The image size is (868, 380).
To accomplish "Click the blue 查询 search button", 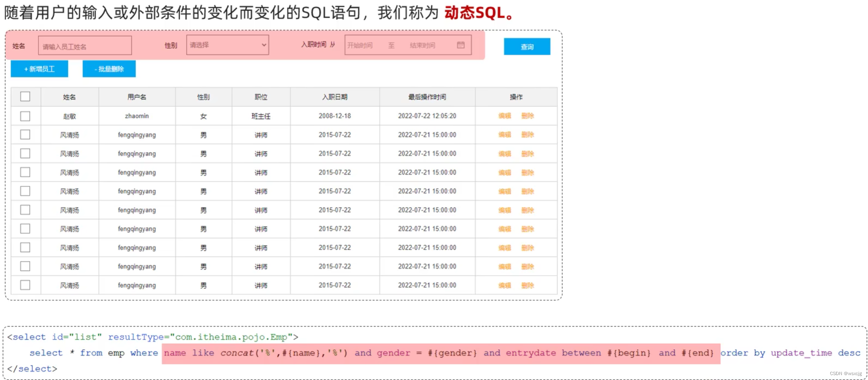I will 527,47.
